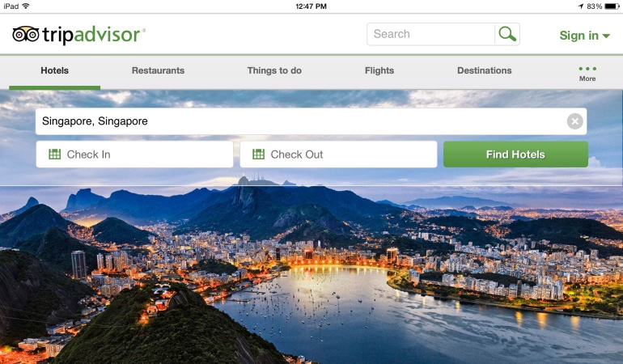The width and height of the screenshot is (623, 364).
Task: Tap the green magnifying glass search icon
Action: click(x=507, y=34)
